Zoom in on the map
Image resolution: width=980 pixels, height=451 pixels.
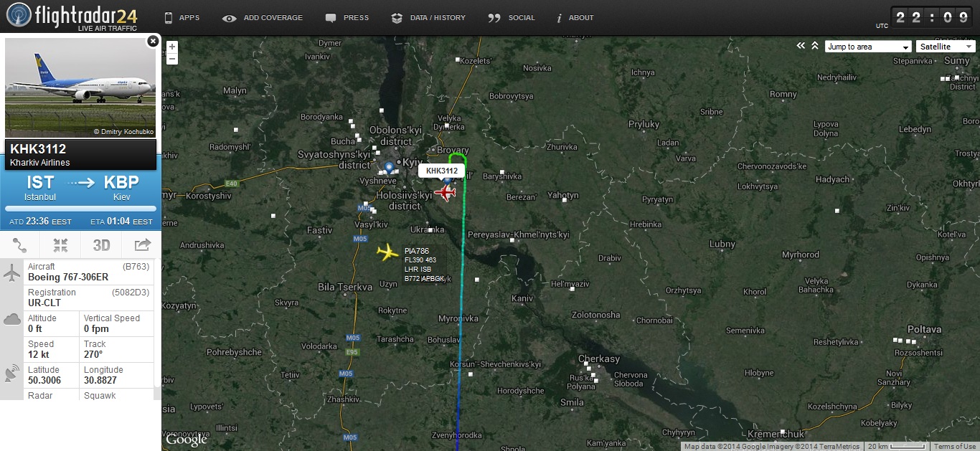click(171, 47)
